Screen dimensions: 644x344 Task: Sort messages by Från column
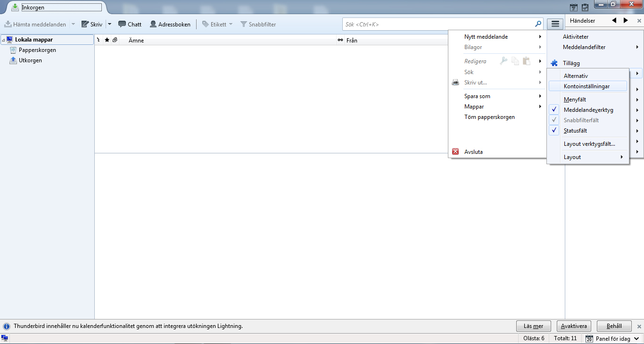point(396,40)
